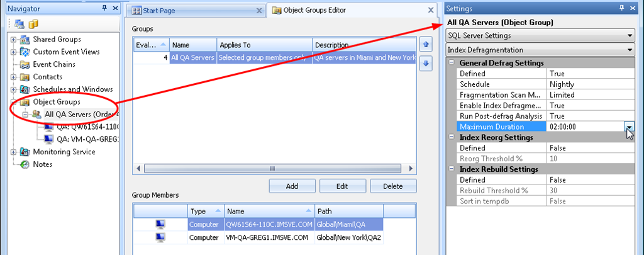Click the Add button
644x255 pixels.
pyautogui.click(x=292, y=186)
